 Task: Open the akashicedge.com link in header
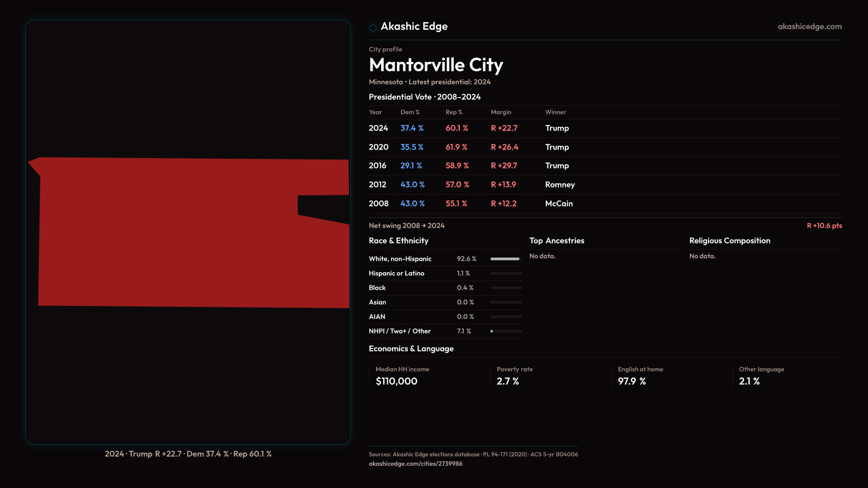(x=809, y=27)
